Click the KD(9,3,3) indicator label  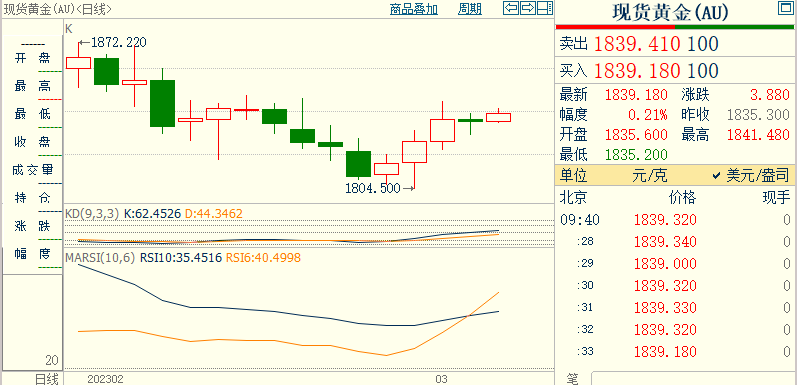[92, 214]
